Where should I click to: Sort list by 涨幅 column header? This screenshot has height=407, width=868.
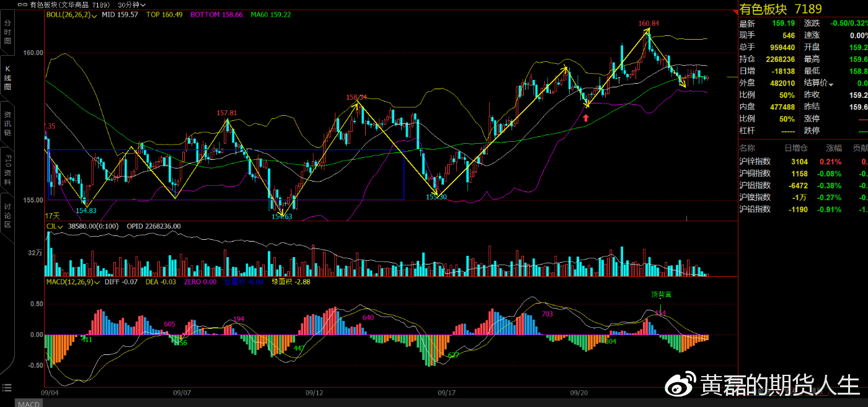(834, 148)
